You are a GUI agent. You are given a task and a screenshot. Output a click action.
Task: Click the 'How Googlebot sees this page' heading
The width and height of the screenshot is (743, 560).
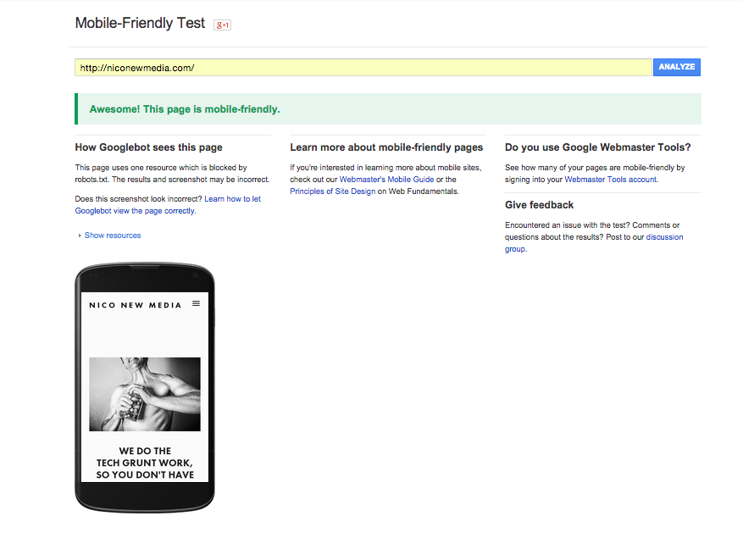(149, 147)
